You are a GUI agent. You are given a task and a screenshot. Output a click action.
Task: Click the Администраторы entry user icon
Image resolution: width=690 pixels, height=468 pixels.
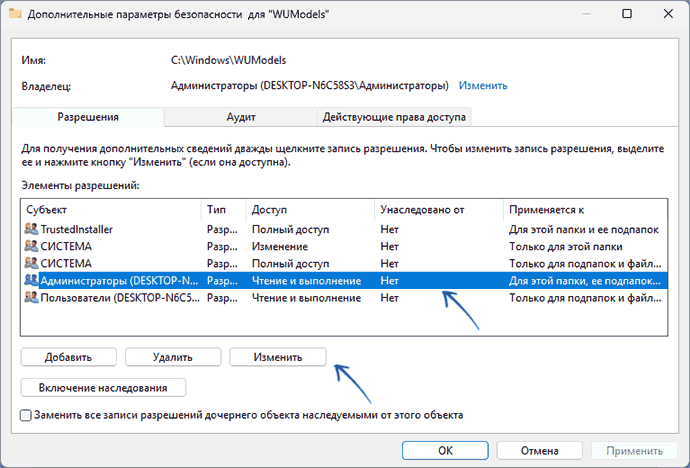pyautogui.click(x=31, y=280)
